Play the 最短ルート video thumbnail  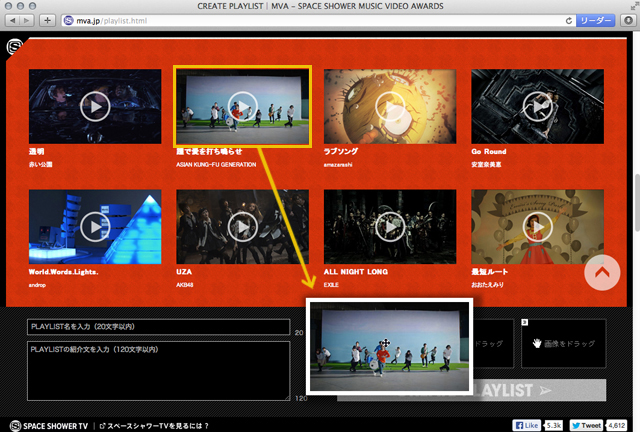pyautogui.click(x=537, y=227)
